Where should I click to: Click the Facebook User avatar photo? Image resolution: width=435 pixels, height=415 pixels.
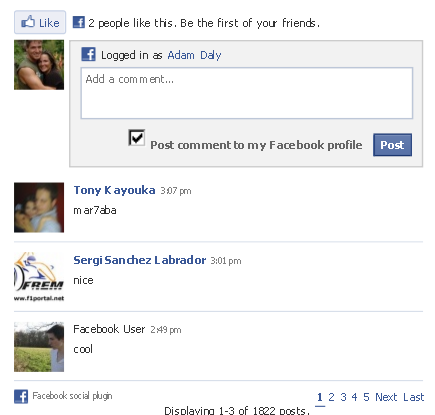tap(39, 347)
